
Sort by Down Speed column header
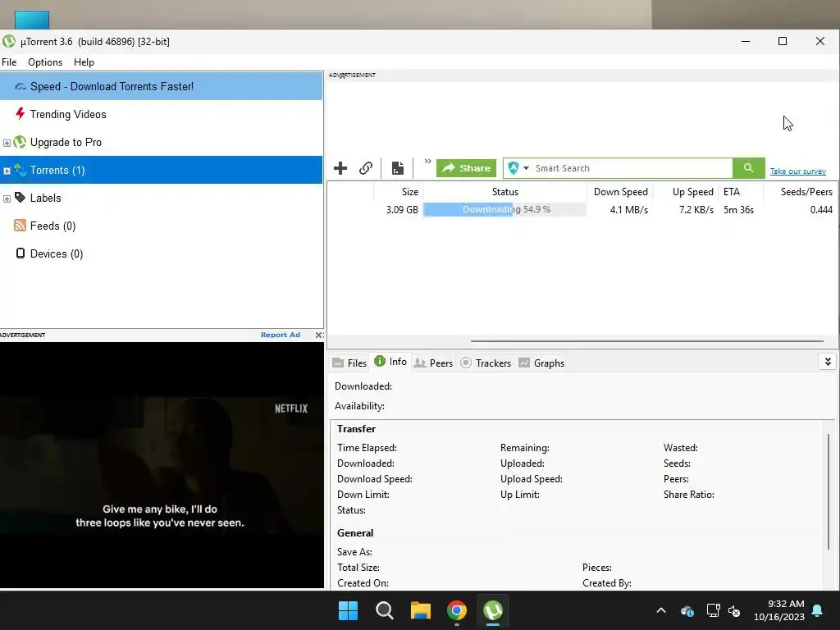click(x=620, y=192)
